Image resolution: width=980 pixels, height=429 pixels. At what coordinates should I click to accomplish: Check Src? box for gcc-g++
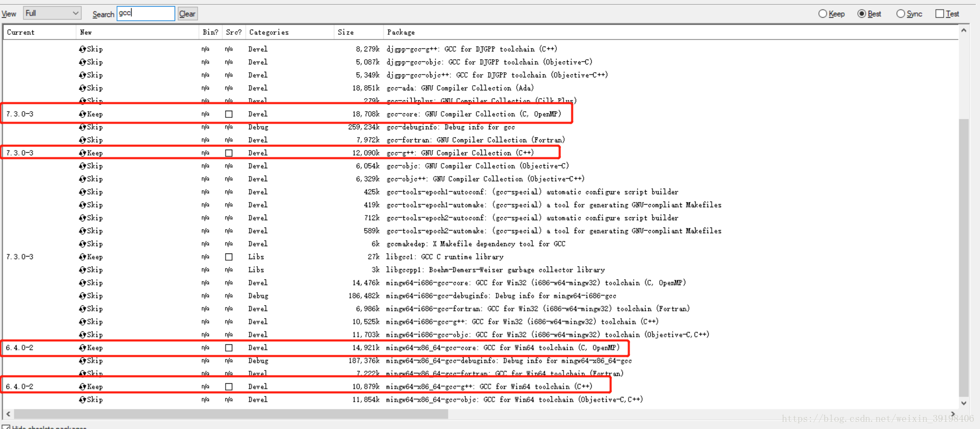pyautogui.click(x=229, y=153)
